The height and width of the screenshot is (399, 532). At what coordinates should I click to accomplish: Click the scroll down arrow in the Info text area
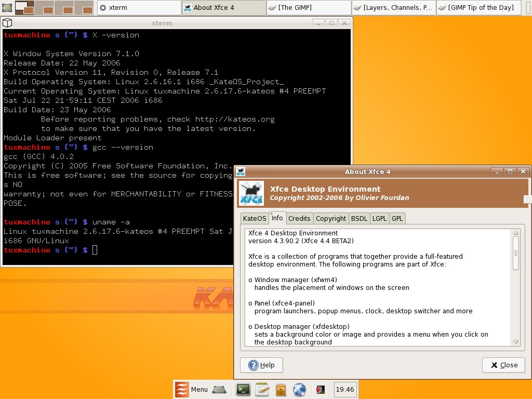(516, 342)
